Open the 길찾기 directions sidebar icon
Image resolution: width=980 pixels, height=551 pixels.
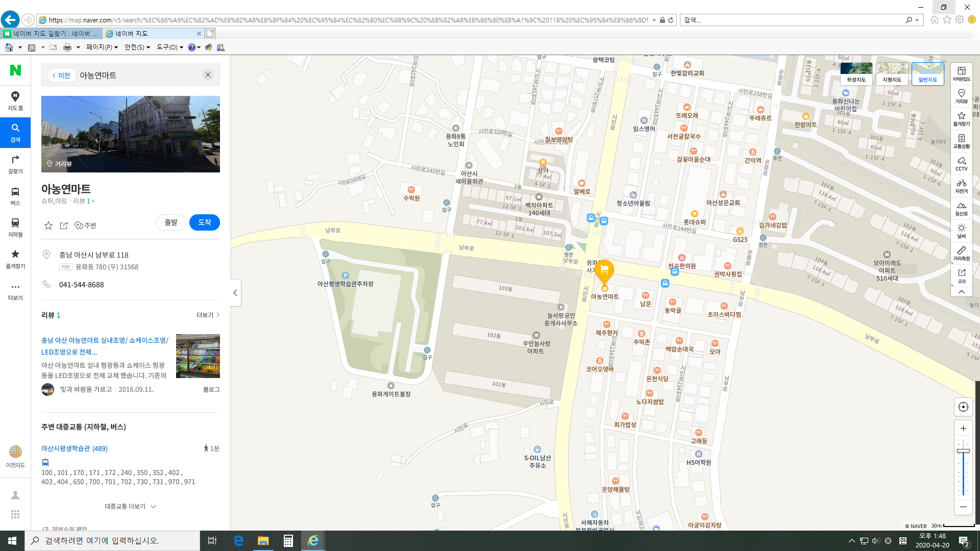[x=15, y=164]
